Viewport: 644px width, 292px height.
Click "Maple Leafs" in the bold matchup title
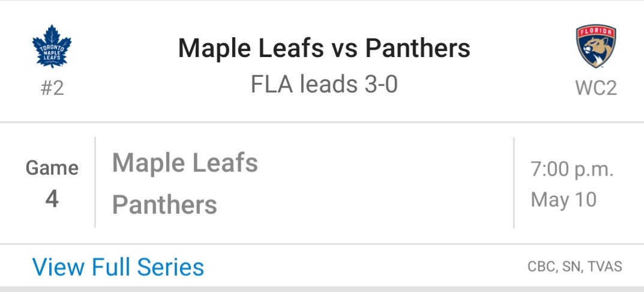[251, 48]
